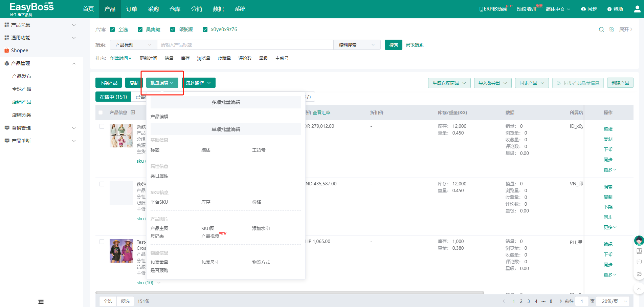
Task: Choose 包裹重量 in the batch edit menu
Action: tap(159, 262)
